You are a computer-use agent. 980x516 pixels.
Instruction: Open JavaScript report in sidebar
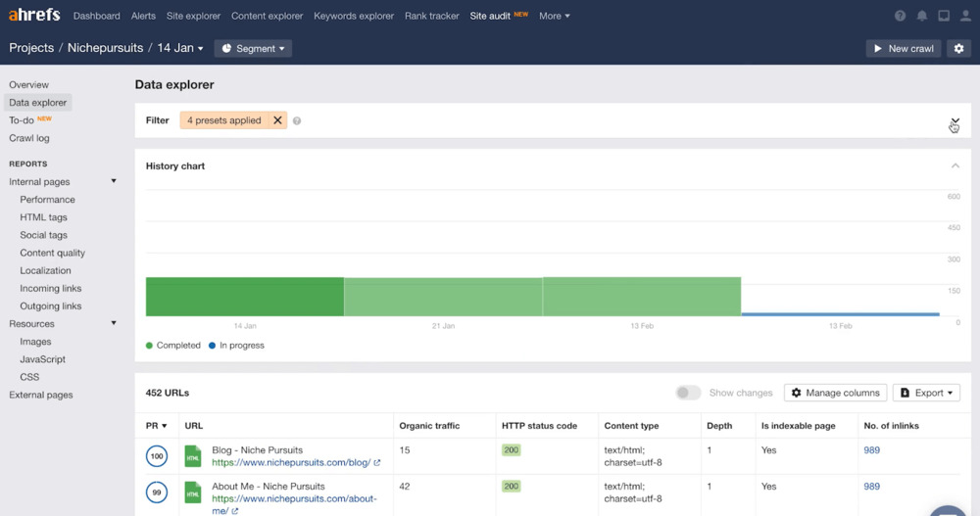42,359
